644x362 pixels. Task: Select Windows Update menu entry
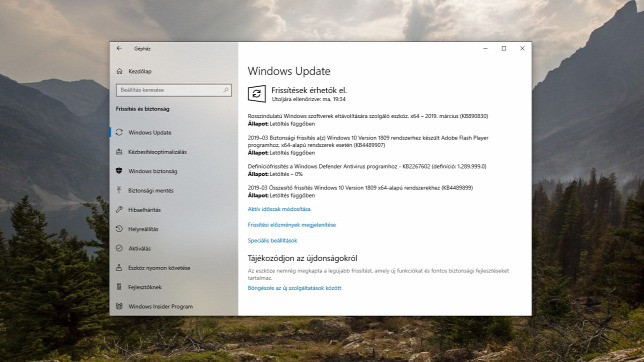coord(150,132)
